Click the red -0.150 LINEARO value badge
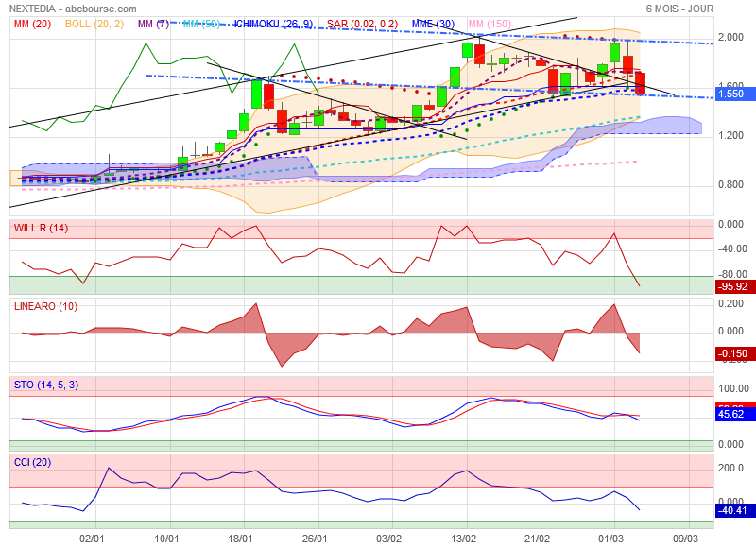The width and height of the screenshot is (756, 548). tap(735, 353)
